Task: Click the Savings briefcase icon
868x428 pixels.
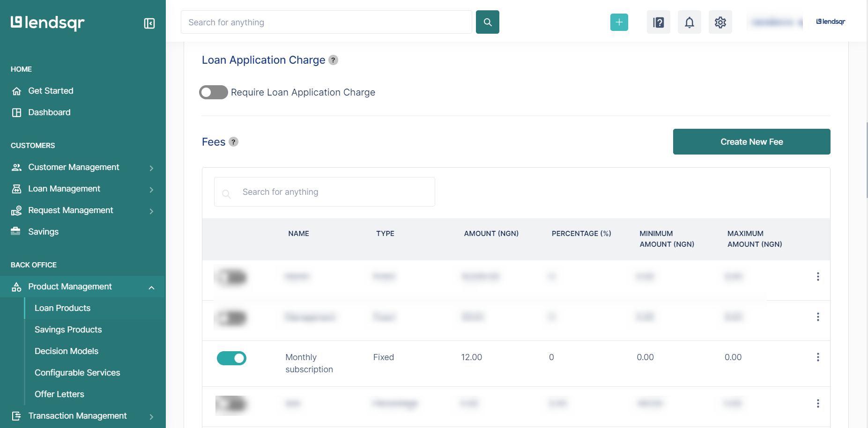Action: tap(15, 231)
